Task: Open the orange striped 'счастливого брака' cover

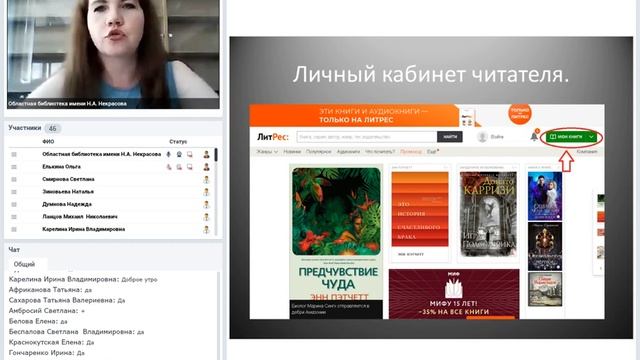Action: point(420,209)
